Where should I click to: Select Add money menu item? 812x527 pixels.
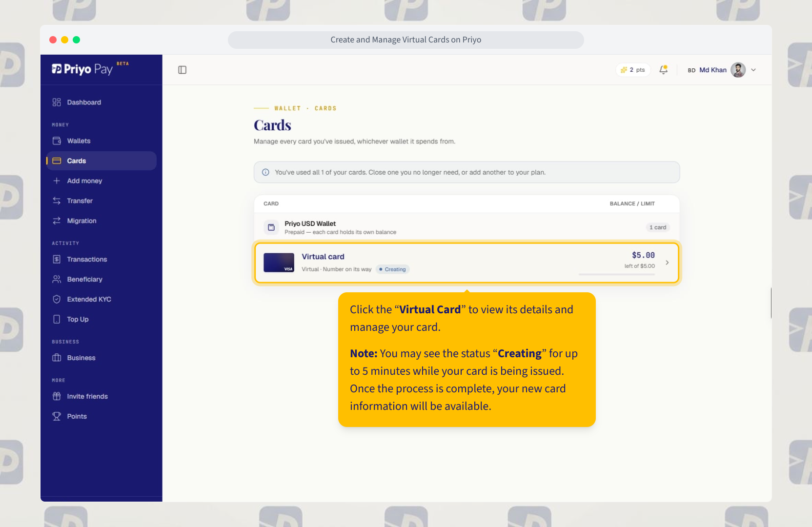point(101,181)
